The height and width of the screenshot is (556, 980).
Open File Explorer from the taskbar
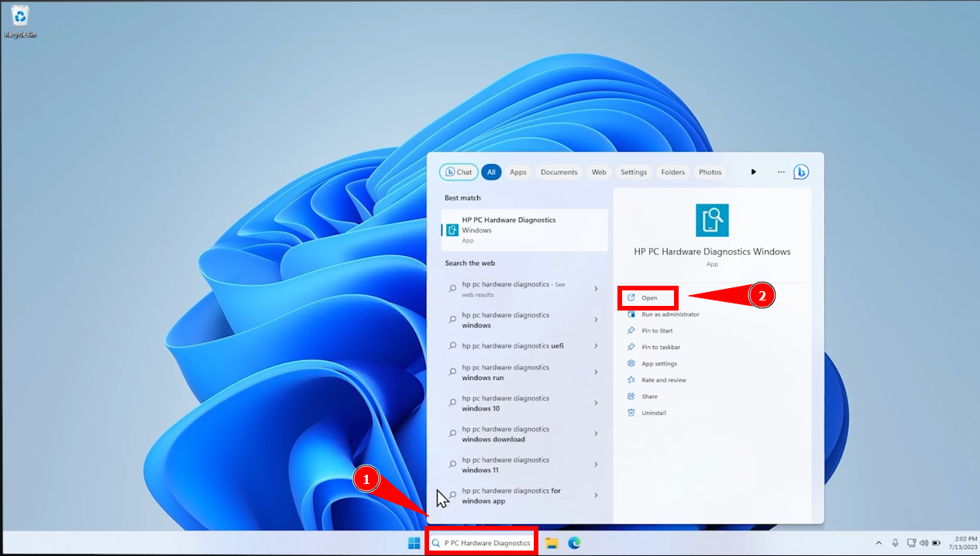[x=551, y=542]
